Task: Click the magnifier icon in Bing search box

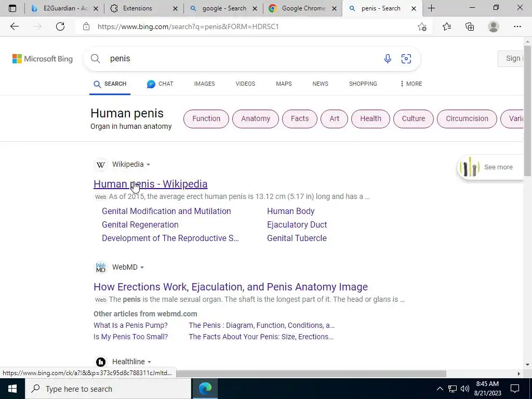Action: click(x=96, y=59)
